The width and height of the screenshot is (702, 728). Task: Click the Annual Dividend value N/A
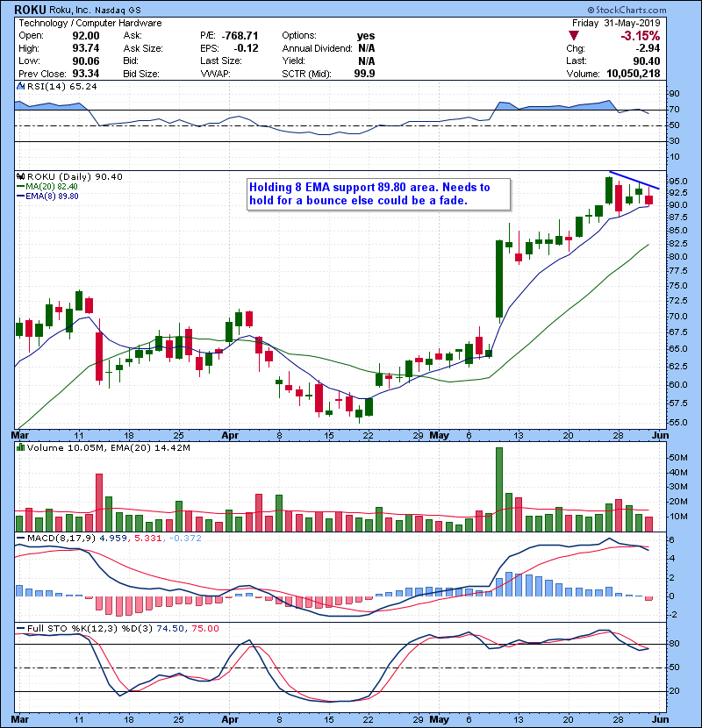click(x=367, y=48)
